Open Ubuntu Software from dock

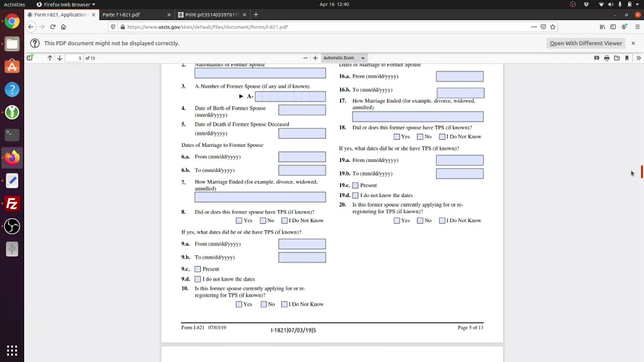point(12,67)
